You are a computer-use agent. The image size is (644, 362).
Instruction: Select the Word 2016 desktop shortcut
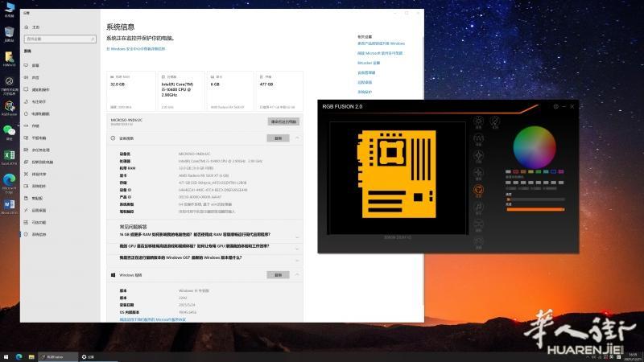tap(10, 207)
